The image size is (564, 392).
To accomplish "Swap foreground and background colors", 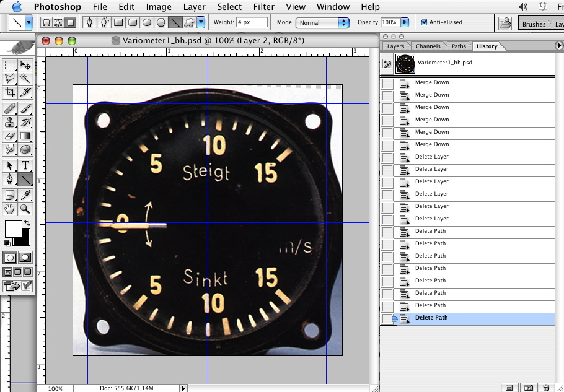I will point(27,223).
